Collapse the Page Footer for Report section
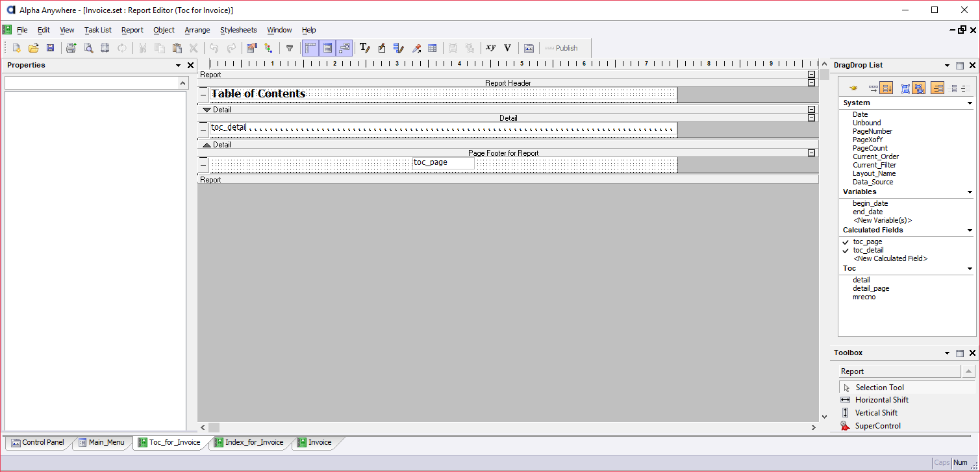 point(811,153)
